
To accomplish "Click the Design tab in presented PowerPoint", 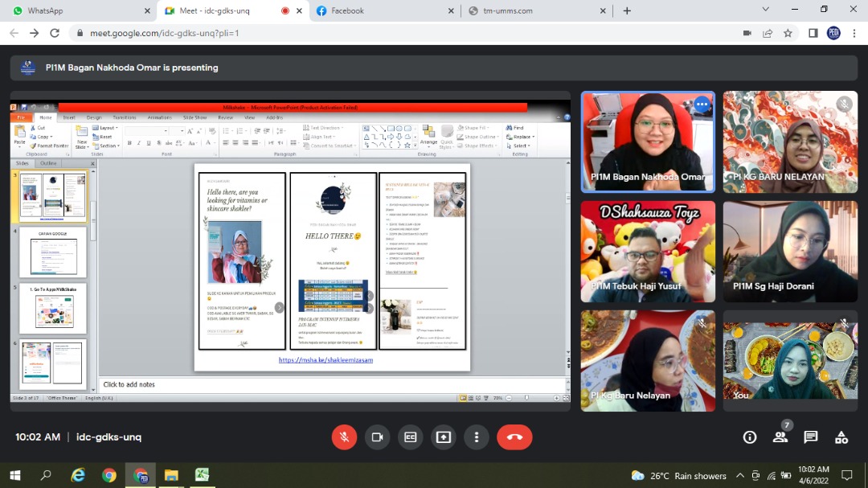I will point(93,117).
